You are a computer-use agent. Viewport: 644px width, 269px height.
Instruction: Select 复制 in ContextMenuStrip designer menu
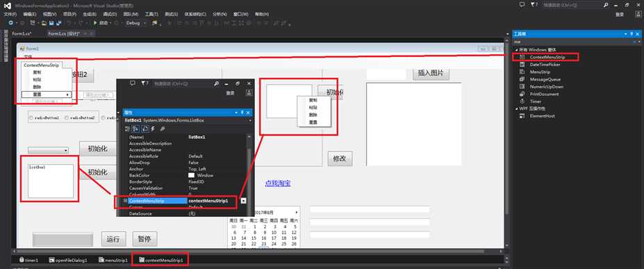tap(37, 72)
